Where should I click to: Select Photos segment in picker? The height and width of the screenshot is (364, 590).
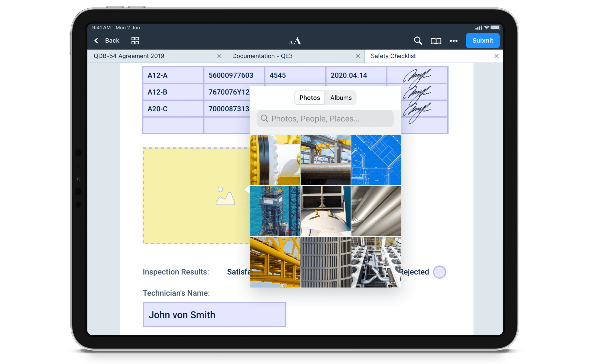tap(309, 98)
